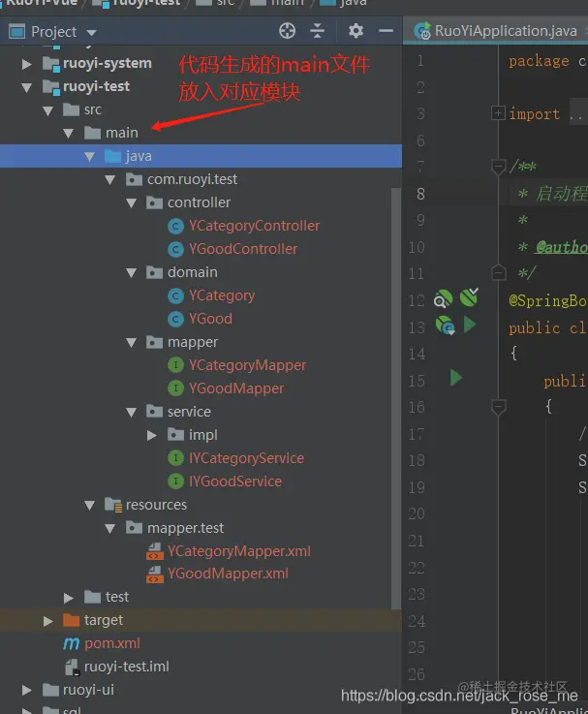Open YGoodMapper.xml file
The image size is (588, 714).
[228, 574]
